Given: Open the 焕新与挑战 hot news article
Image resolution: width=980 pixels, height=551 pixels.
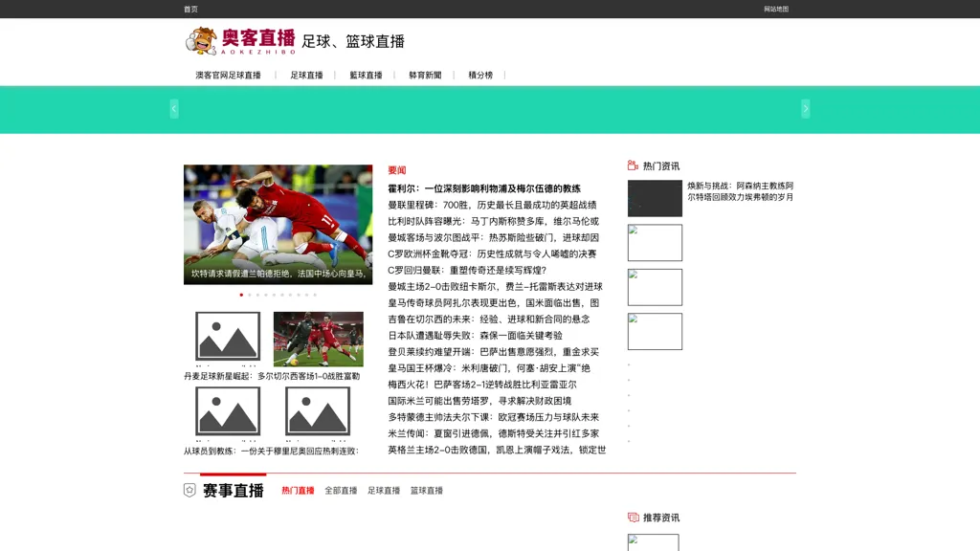Looking at the screenshot, I should (740, 191).
